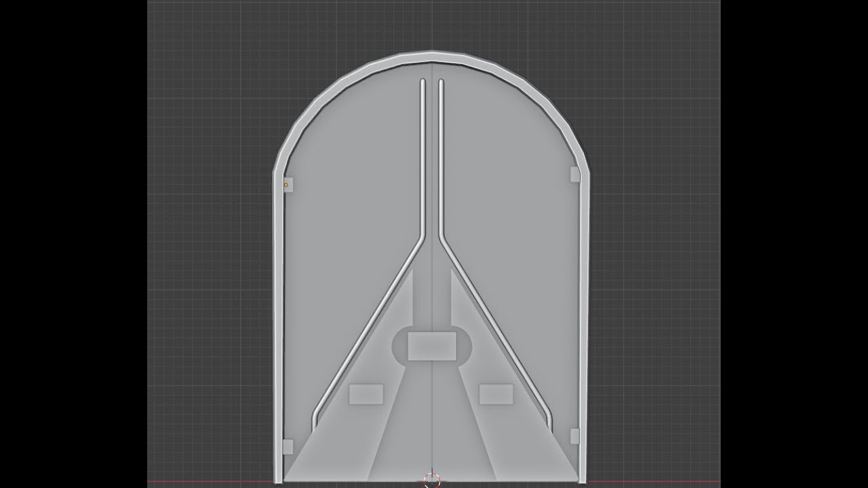The height and width of the screenshot is (488, 868).
Task: Click the 3D cursor at door base
Action: click(432, 481)
